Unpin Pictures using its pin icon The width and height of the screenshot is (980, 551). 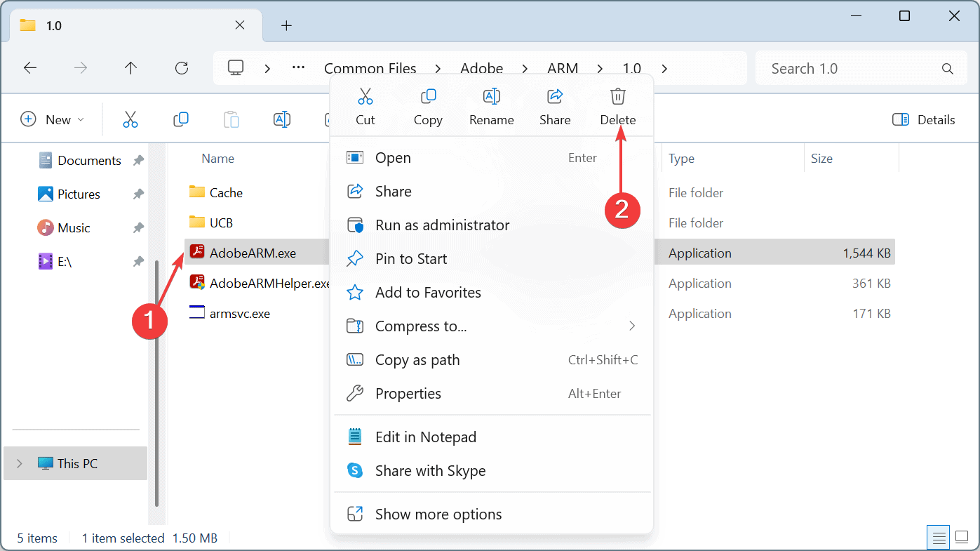pyautogui.click(x=138, y=194)
